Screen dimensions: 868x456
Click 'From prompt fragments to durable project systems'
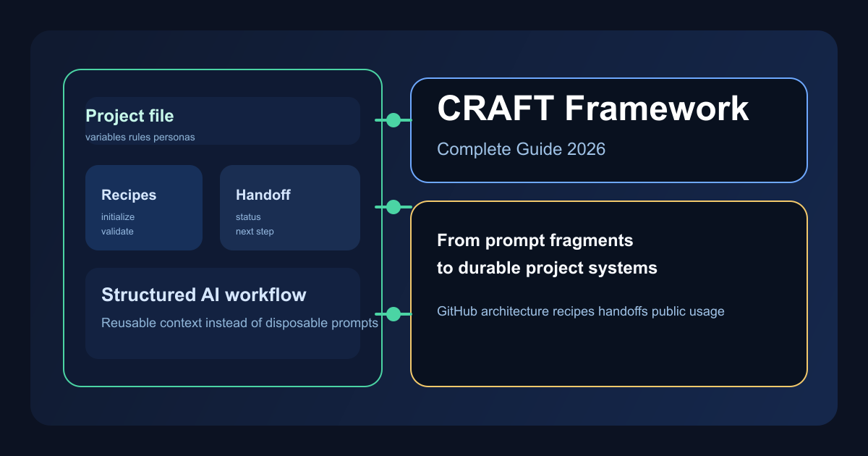click(547, 253)
